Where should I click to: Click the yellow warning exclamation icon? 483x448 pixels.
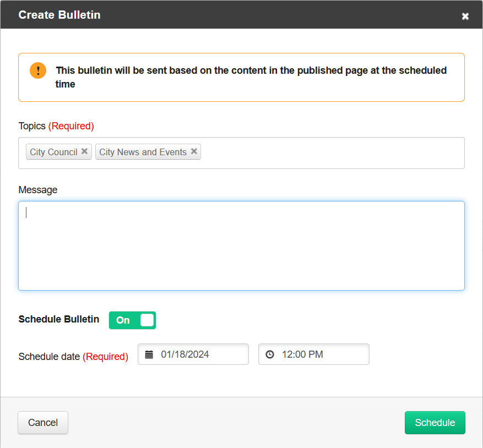pos(37,70)
